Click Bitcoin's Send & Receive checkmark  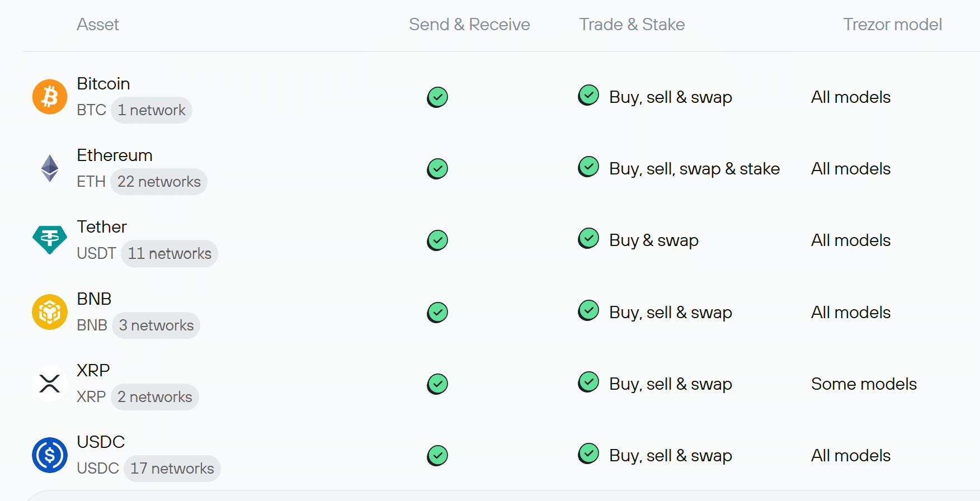[437, 97]
